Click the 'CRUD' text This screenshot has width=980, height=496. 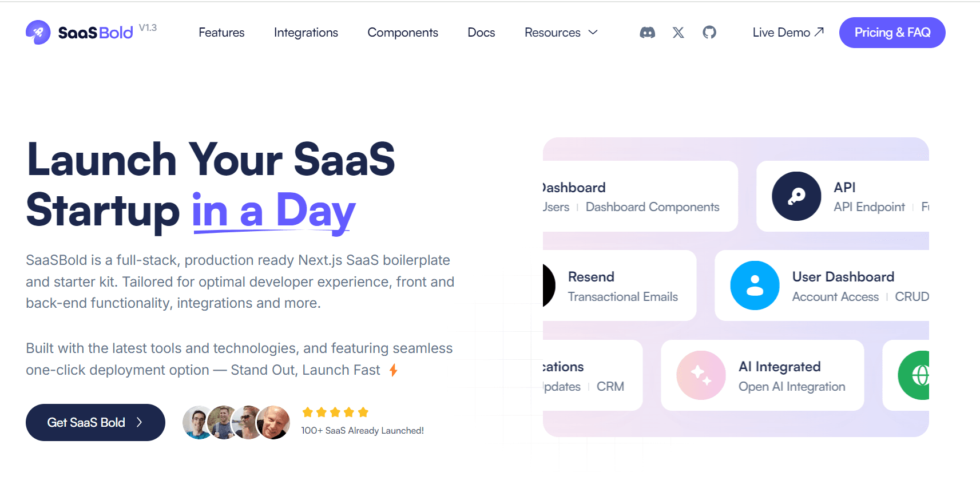tap(912, 296)
